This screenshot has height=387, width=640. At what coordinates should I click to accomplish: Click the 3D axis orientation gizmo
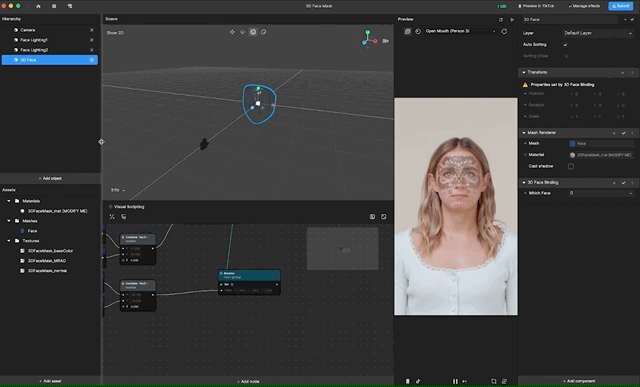368,39
